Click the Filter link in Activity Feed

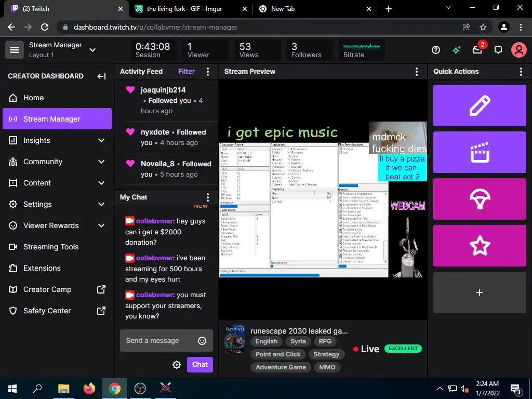pos(187,72)
